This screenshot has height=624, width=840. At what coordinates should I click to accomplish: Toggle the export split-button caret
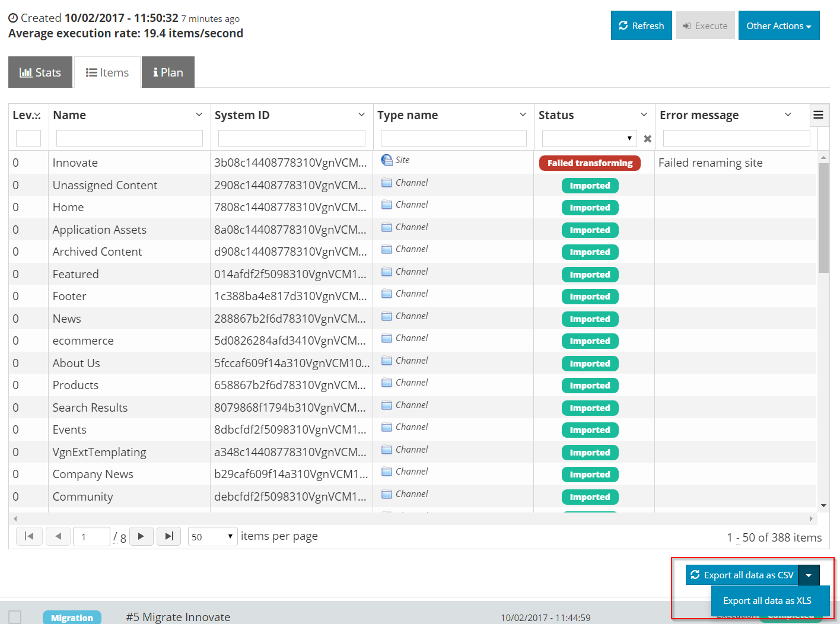click(x=809, y=575)
